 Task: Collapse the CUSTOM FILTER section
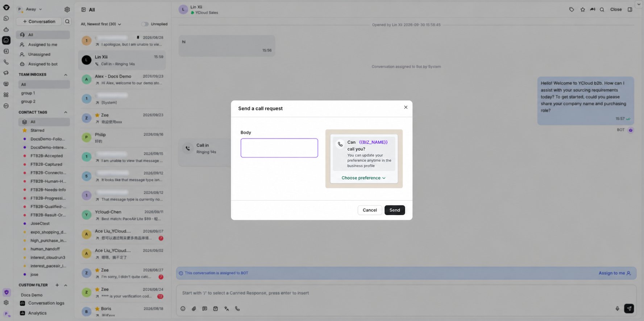pyautogui.click(x=66, y=285)
